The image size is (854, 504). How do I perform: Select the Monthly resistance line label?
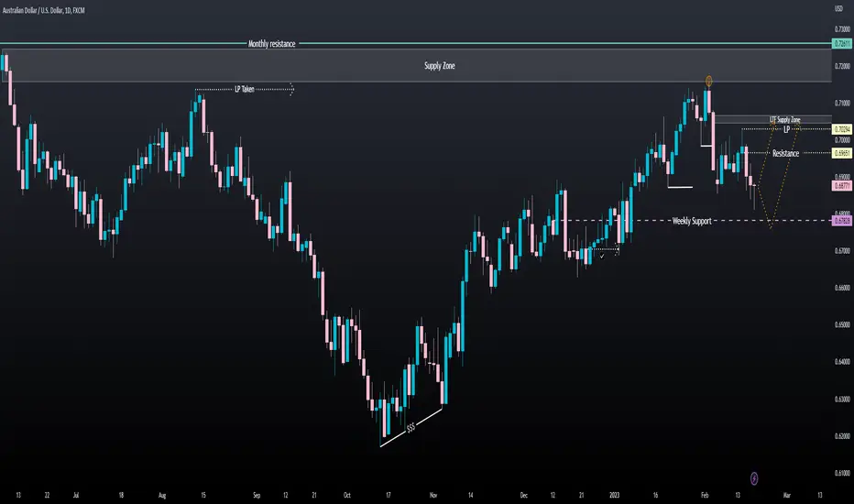pos(272,44)
